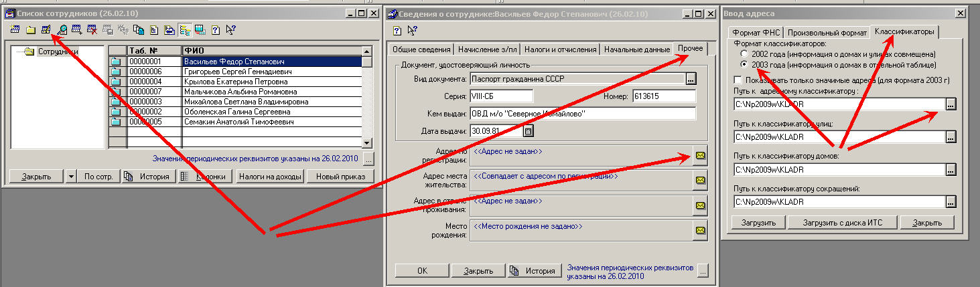Browse path to address classifier ellipsis
Viewport: 980px width, 287px height.
[x=951, y=104]
